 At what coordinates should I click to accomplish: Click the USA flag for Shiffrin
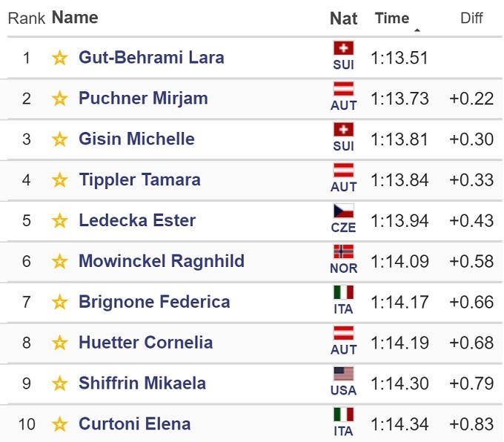pyautogui.click(x=343, y=374)
